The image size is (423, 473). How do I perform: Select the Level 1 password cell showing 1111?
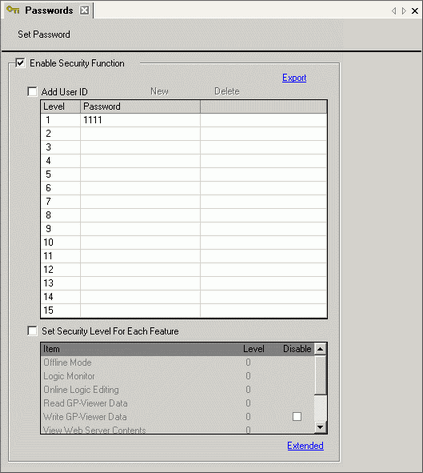click(x=140, y=120)
